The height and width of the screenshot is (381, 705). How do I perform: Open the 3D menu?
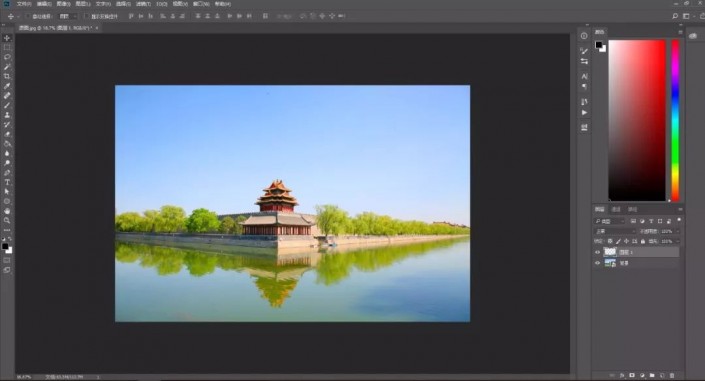[x=162, y=4]
